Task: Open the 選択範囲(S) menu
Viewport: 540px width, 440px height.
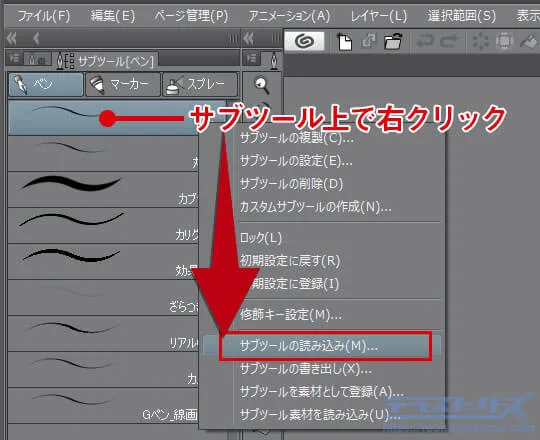Action: [x=461, y=16]
